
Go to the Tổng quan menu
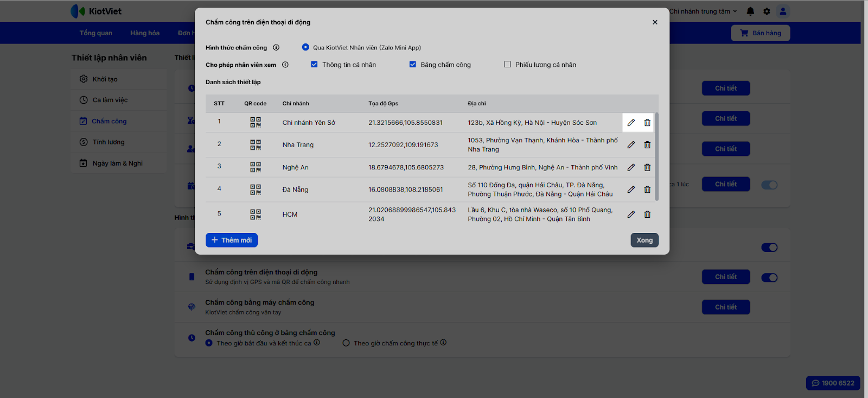pyautogui.click(x=96, y=33)
